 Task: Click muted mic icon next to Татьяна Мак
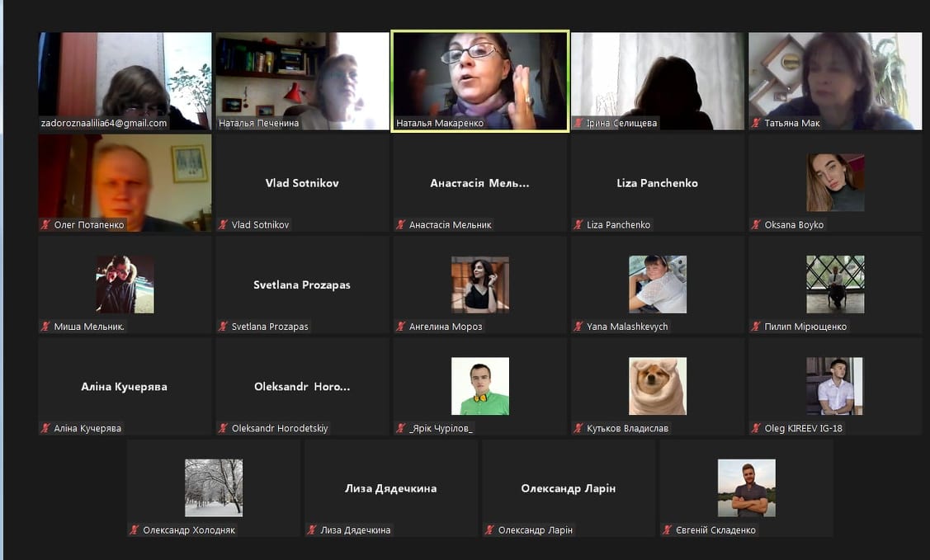click(756, 124)
